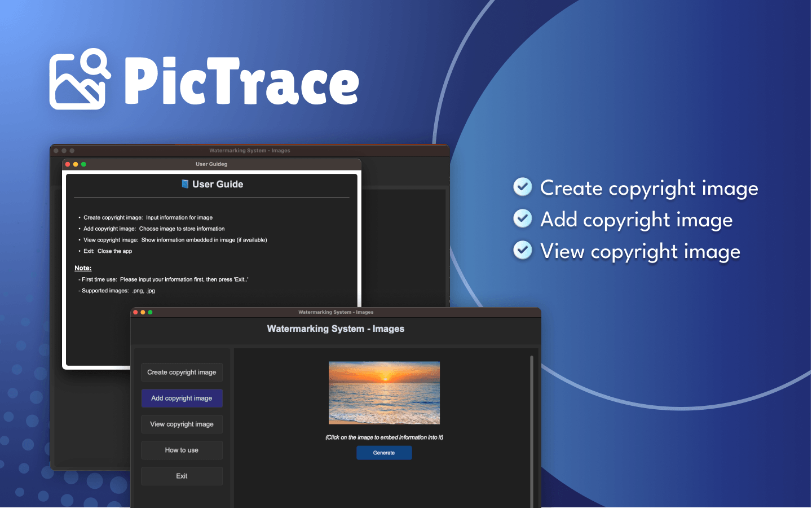
Task: Click the blue Generate button
Action: pos(384,453)
